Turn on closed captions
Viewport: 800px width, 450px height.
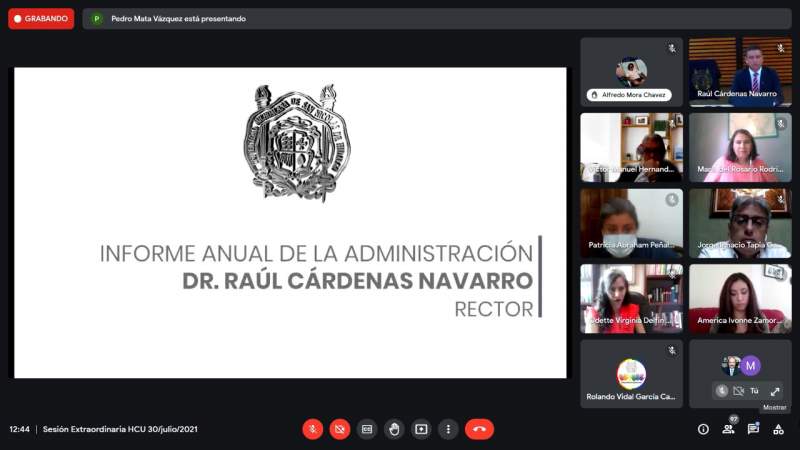367,429
